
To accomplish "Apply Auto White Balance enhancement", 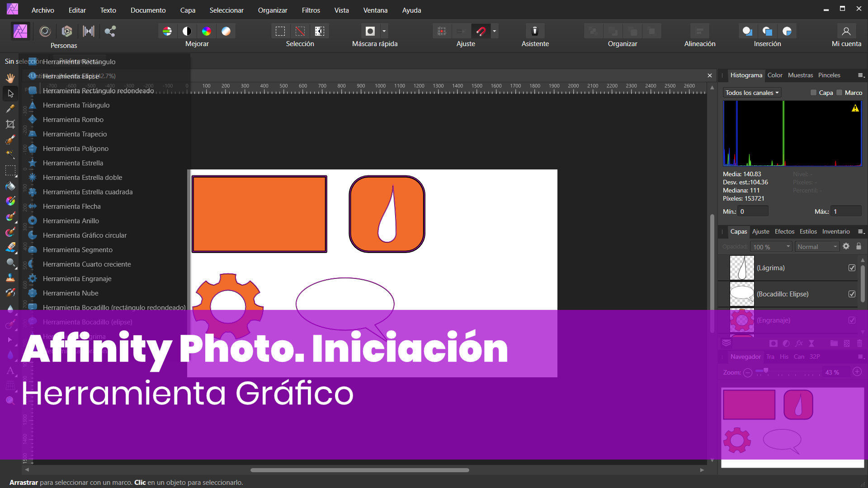I will click(x=226, y=31).
